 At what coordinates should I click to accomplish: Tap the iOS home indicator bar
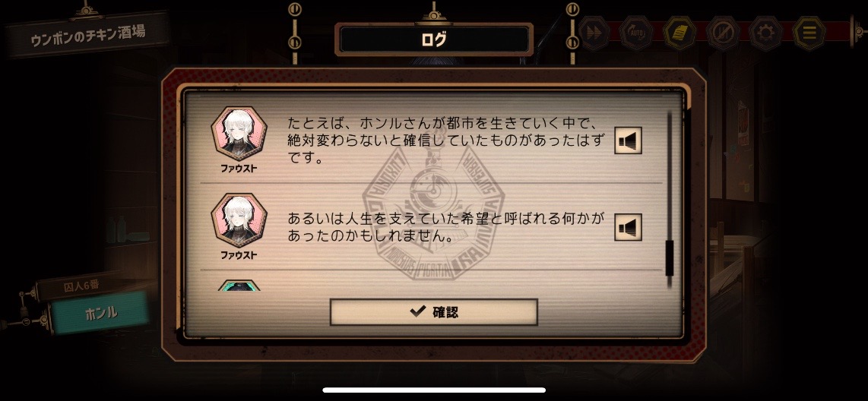coord(434,390)
